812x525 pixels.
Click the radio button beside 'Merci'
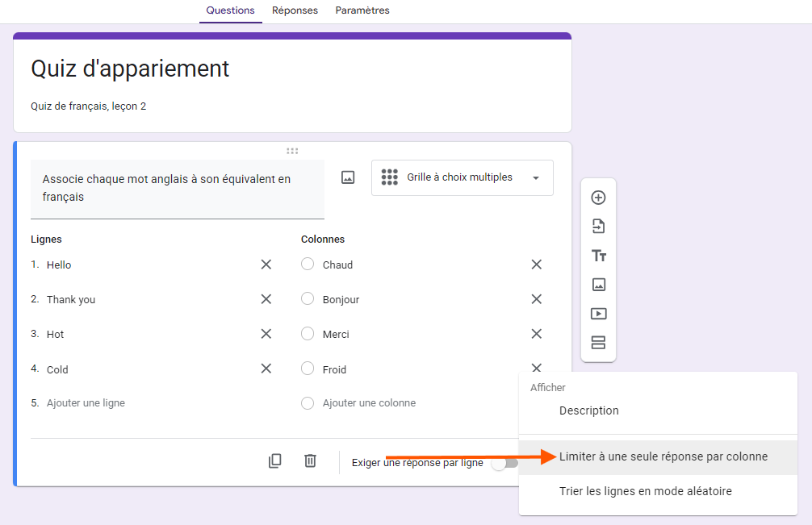[308, 334]
